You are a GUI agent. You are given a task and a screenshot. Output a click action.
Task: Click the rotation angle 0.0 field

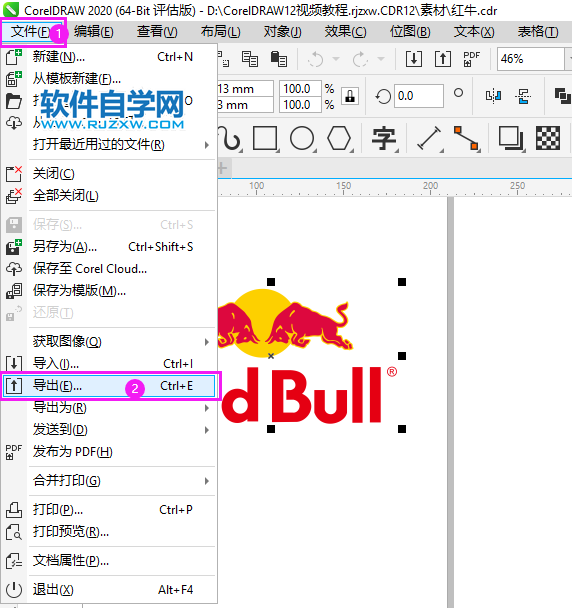tap(419, 96)
